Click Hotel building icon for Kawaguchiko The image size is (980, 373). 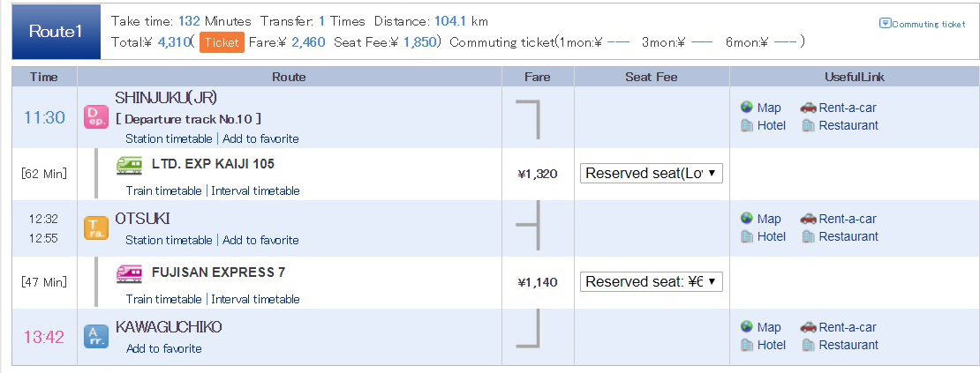point(746,344)
